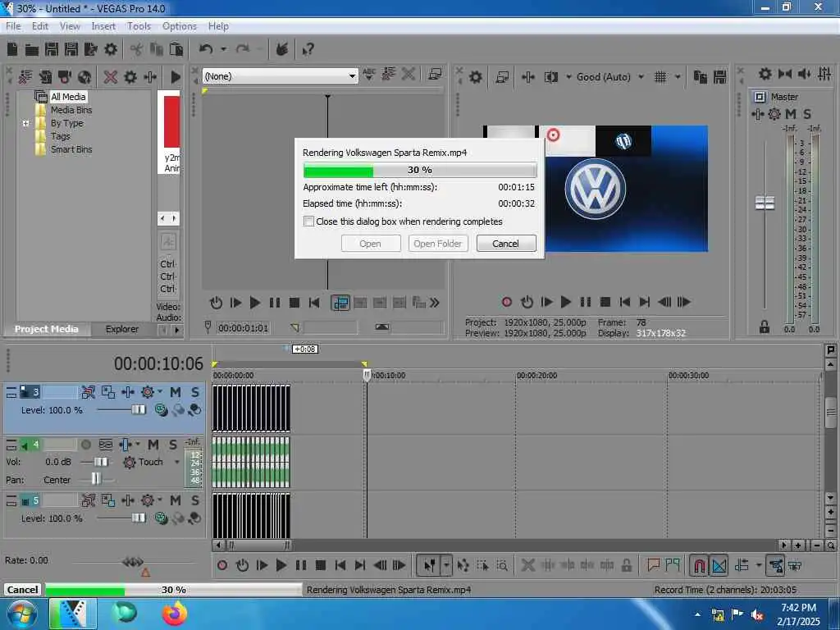Solo video track 3
The width and height of the screenshot is (840, 630).
point(195,392)
